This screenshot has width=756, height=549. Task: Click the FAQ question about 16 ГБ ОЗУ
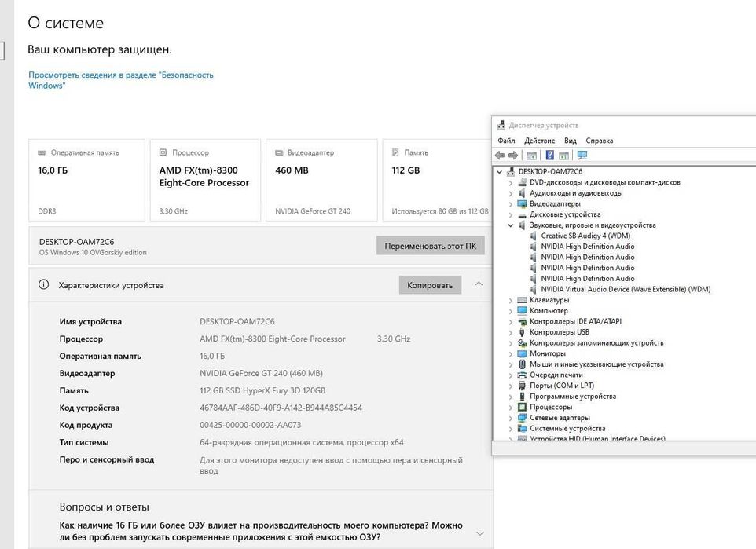click(x=261, y=531)
